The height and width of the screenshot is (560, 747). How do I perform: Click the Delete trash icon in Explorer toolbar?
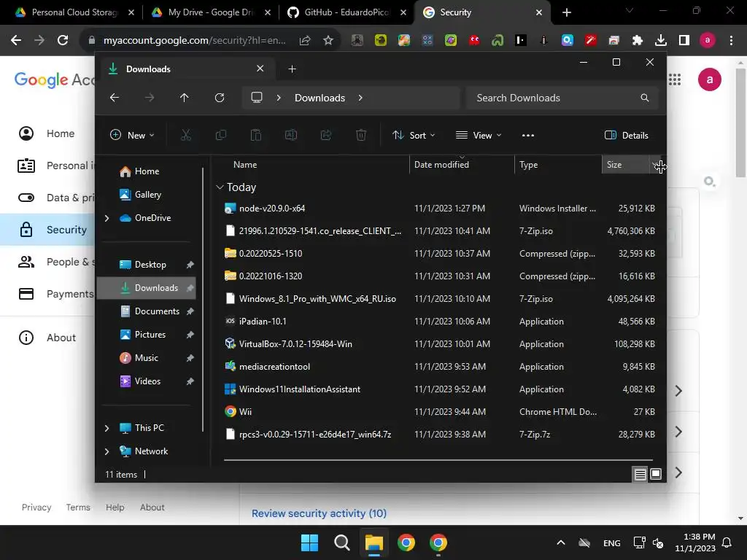point(361,135)
